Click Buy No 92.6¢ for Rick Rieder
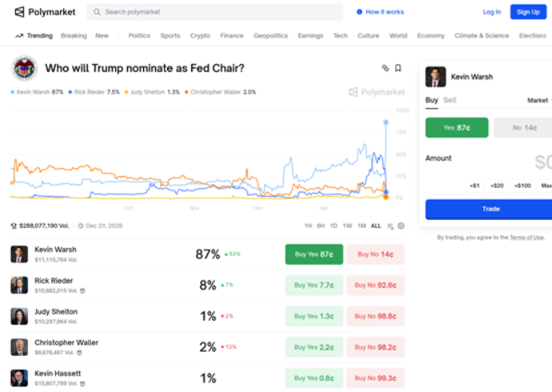Viewport: 552px width, 392px height. pyautogui.click(x=375, y=285)
